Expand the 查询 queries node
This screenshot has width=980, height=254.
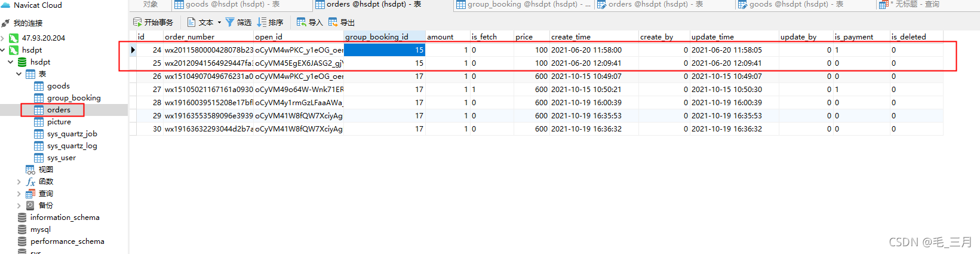pyautogui.click(x=19, y=194)
